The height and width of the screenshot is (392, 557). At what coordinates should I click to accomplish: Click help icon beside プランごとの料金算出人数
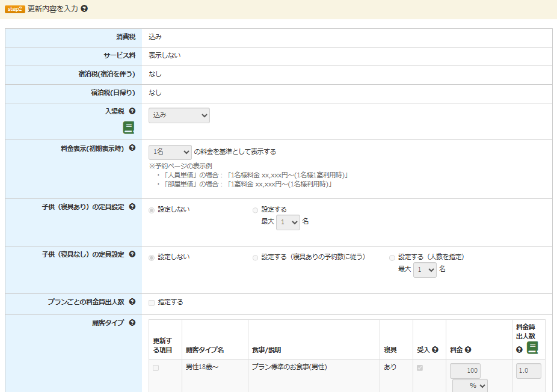132,302
